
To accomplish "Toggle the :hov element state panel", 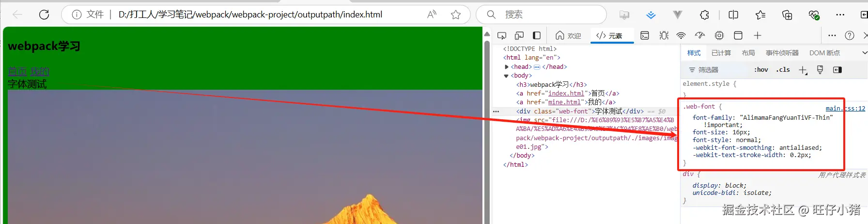I will click(761, 70).
